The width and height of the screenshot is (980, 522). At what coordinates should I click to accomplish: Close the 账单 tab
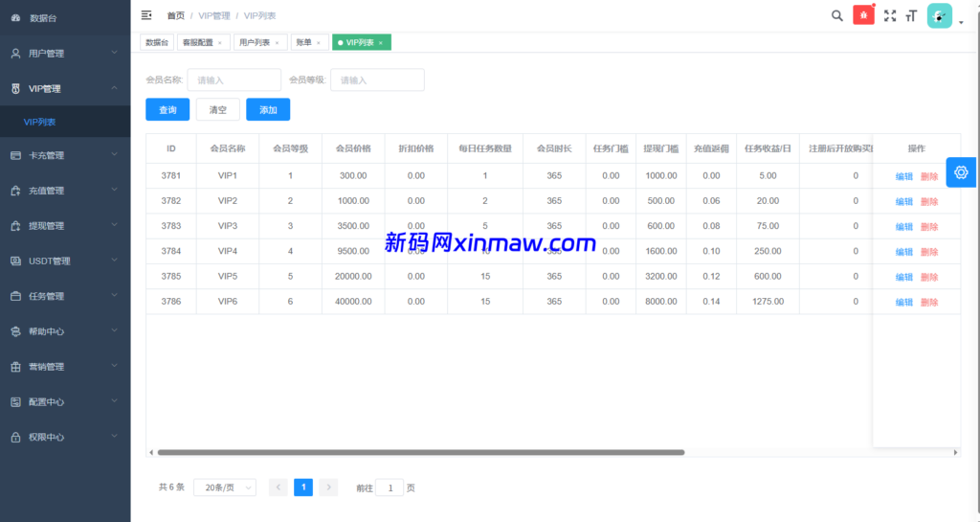pos(318,42)
